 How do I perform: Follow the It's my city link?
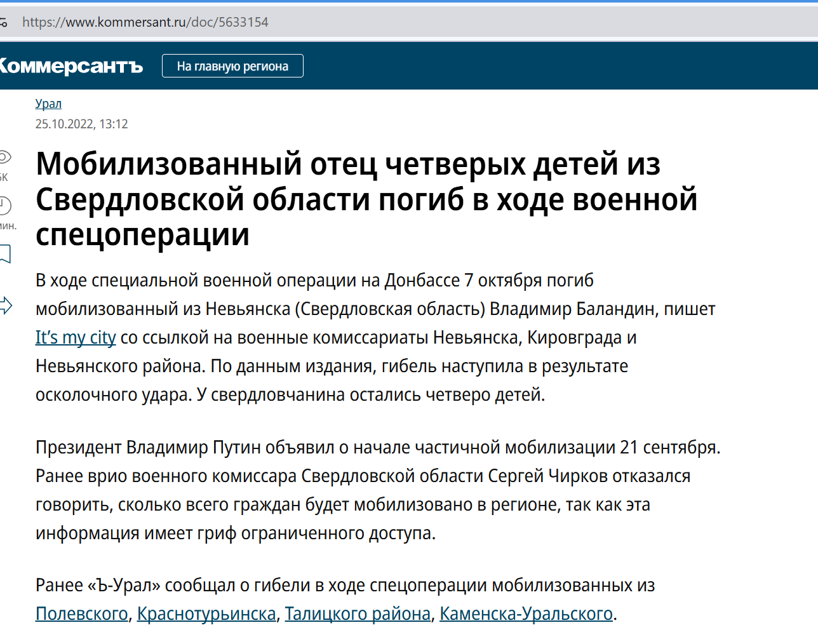76,337
